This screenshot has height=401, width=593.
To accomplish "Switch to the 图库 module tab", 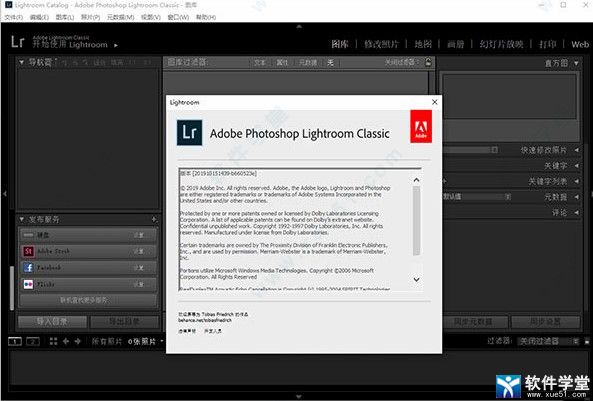I will (x=340, y=44).
